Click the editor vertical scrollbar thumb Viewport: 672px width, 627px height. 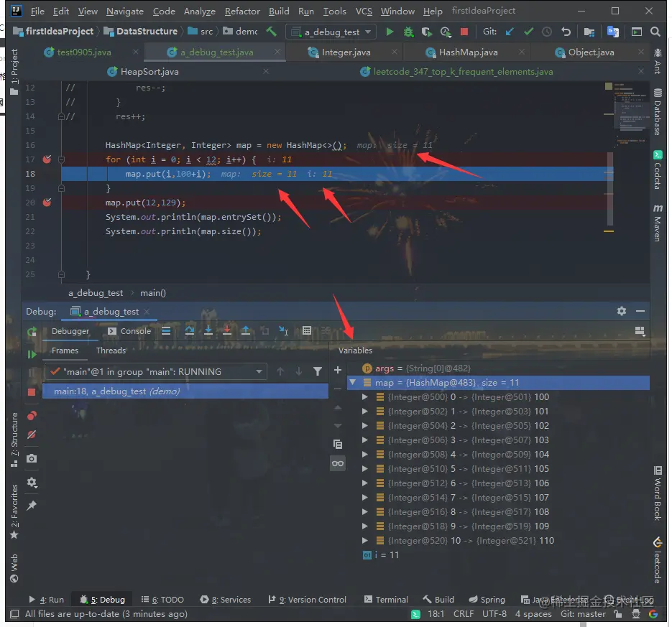click(x=610, y=188)
